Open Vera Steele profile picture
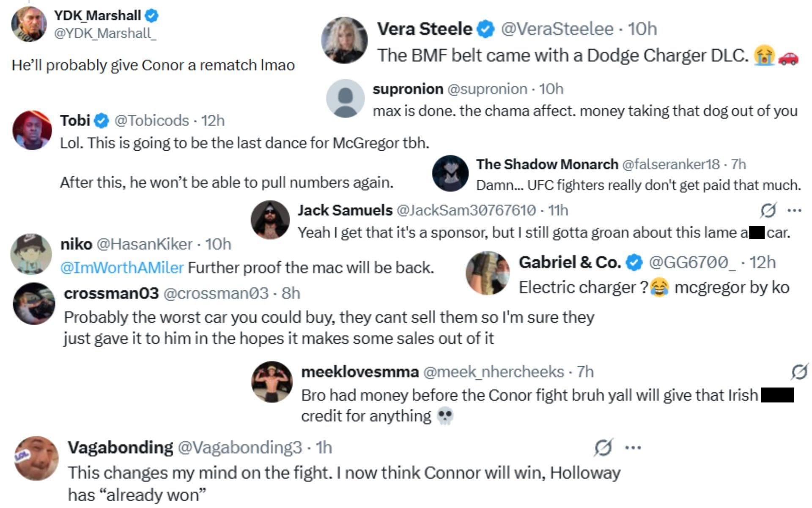Image resolution: width=812 pixels, height=508 pixels. [344, 40]
